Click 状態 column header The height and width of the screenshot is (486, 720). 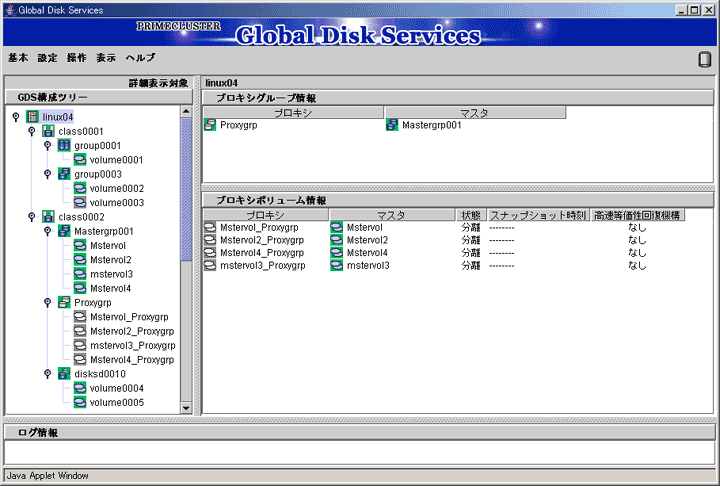click(471, 215)
